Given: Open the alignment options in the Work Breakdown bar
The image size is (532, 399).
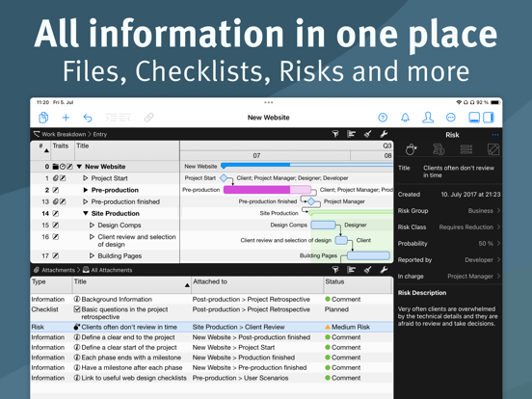Looking at the screenshot, I should tap(351, 134).
